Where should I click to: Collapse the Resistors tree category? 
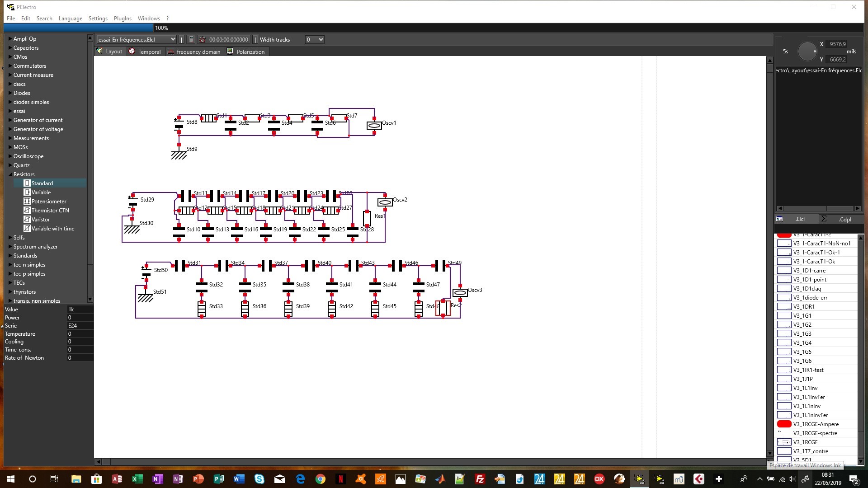tap(10, 174)
